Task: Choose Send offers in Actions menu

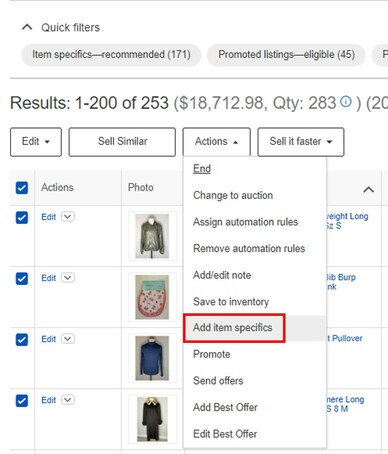Action: [218, 381]
